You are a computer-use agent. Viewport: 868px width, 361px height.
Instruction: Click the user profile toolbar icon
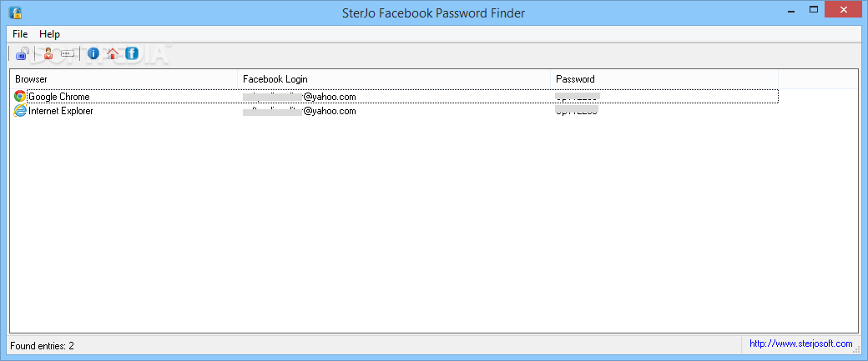pyautogui.click(x=48, y=54)
